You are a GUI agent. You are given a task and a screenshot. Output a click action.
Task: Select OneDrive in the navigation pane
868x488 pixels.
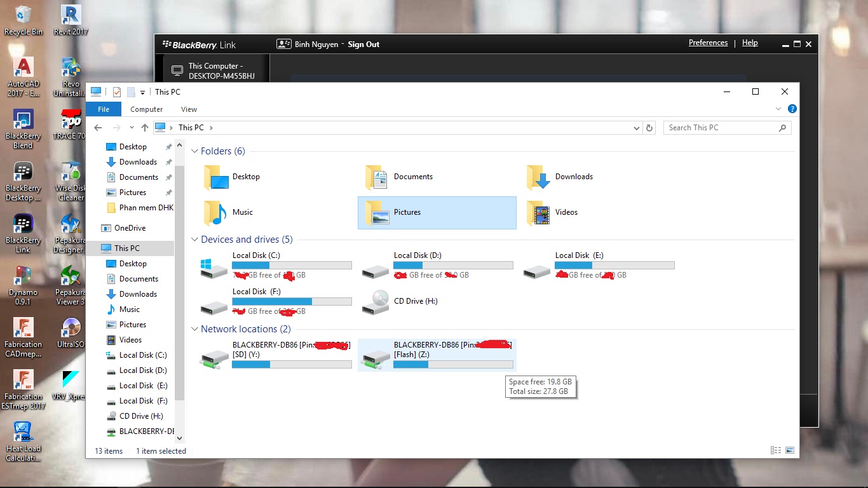coord(130,228)
